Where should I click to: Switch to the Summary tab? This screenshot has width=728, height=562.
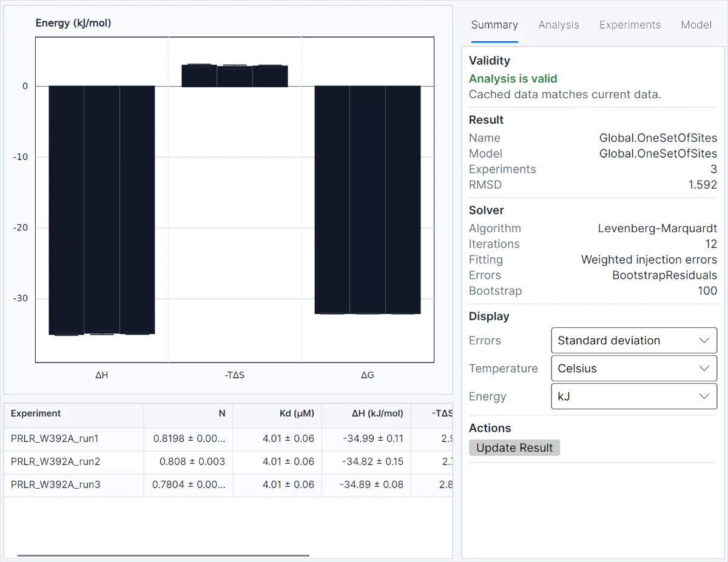[x=494, y=25]
